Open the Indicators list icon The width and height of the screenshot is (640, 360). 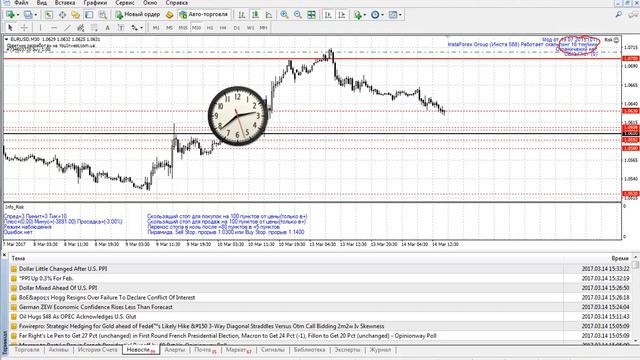coord(358,15)
